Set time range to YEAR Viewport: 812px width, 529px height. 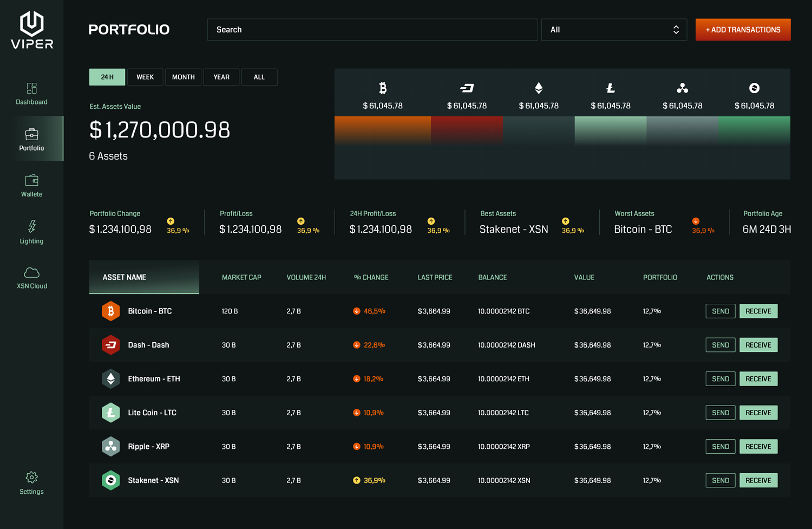tap(221, 77)
